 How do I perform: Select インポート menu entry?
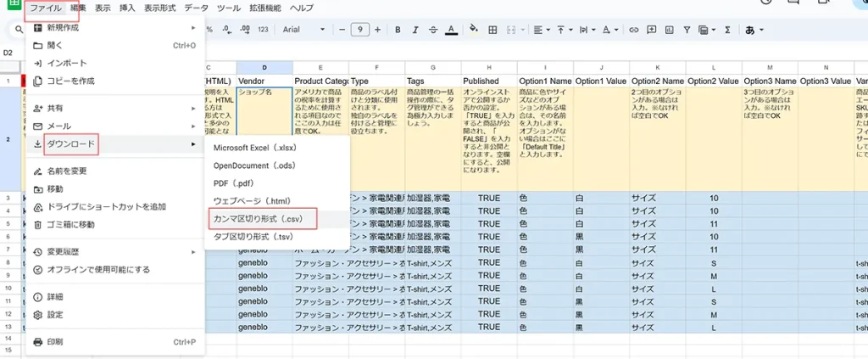pos(115,63)
